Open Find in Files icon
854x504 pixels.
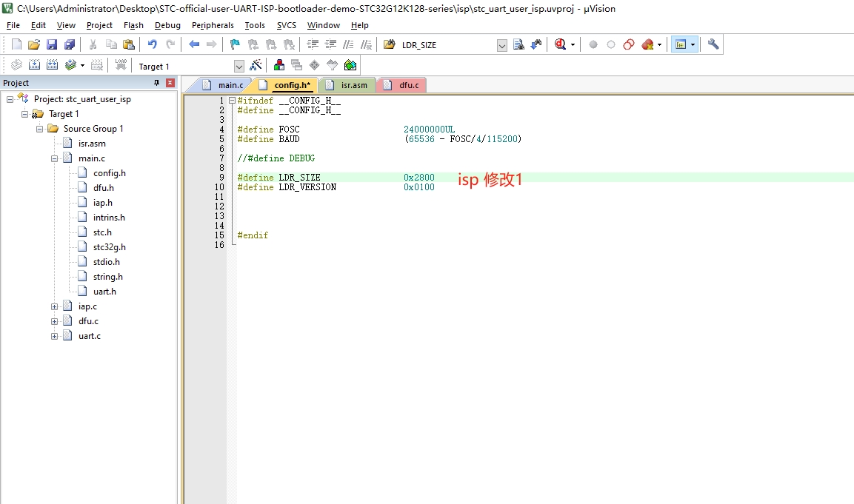click(x=390, y=44)
